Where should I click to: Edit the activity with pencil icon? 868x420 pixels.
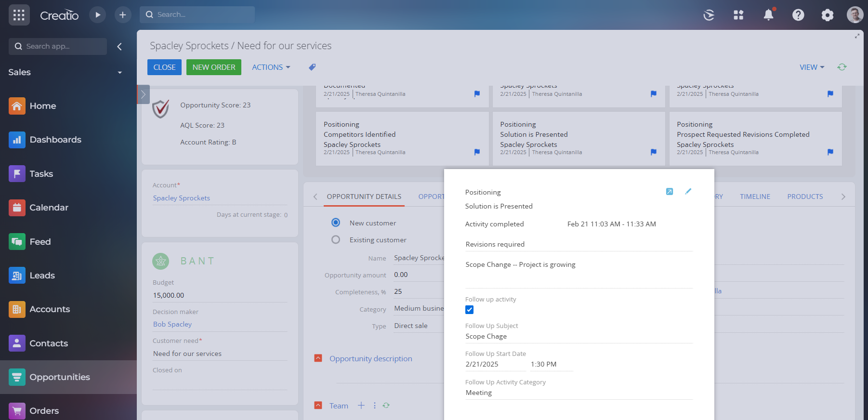(688, 191)
